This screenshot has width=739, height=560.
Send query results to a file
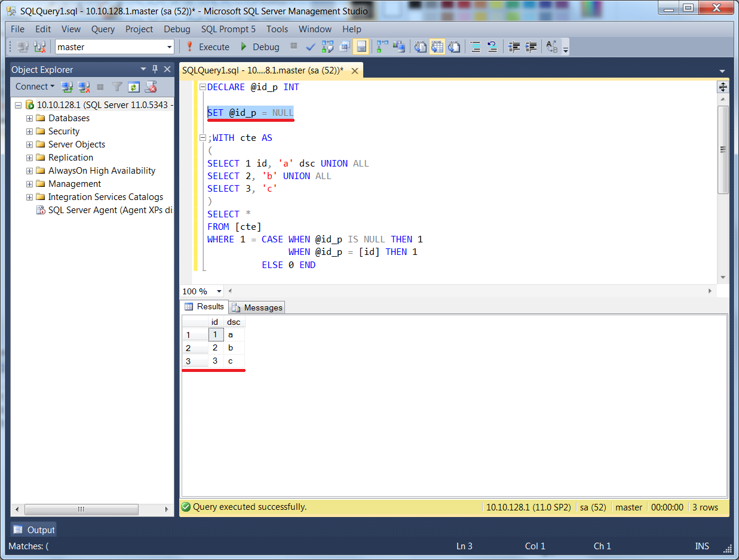[452, 47]
